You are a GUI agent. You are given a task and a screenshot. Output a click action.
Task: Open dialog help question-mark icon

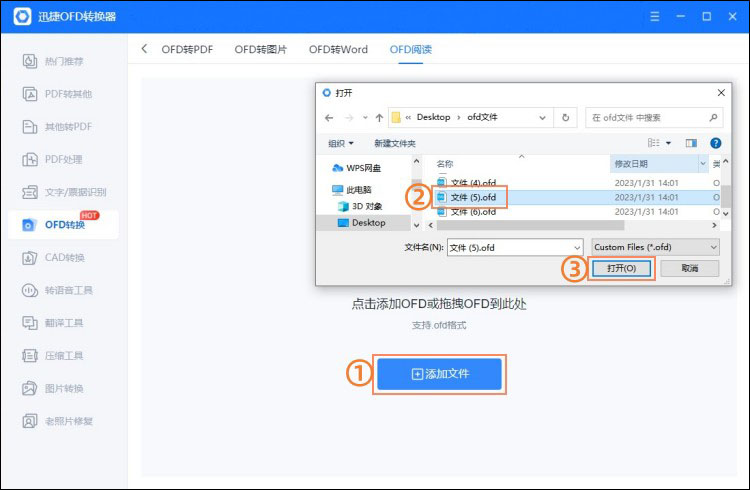[x=716, y=143]
